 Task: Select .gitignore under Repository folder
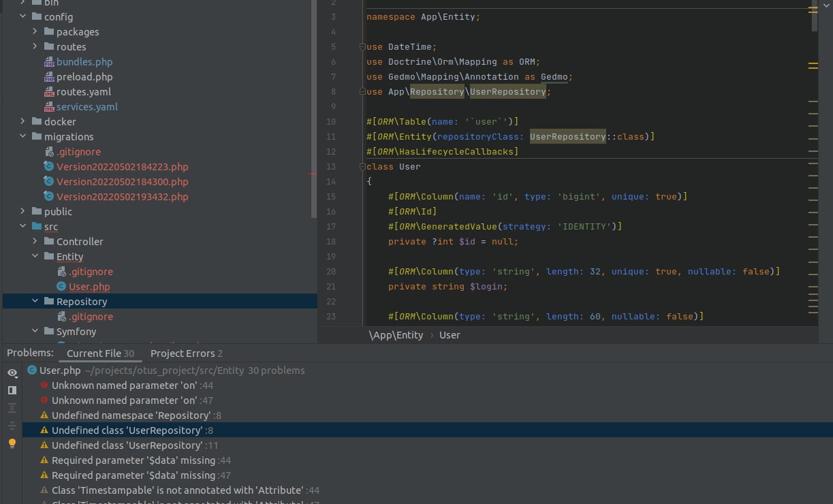tap(91, 317)
